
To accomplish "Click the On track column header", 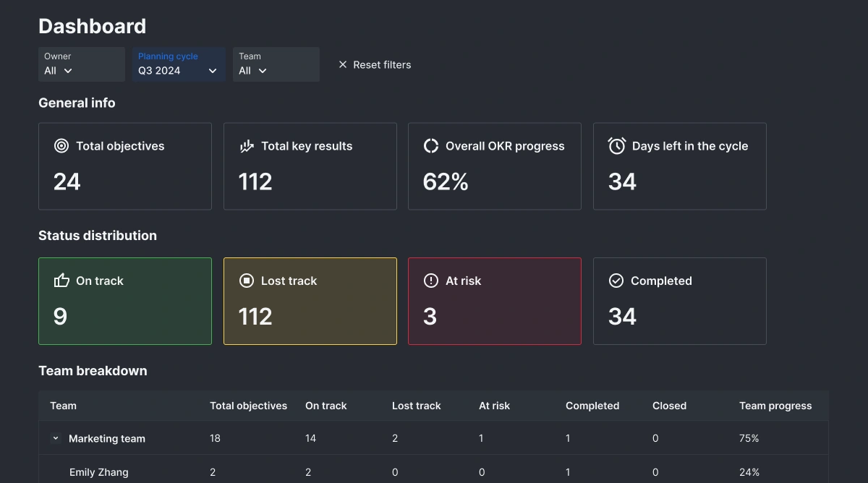I will (325, 406).
